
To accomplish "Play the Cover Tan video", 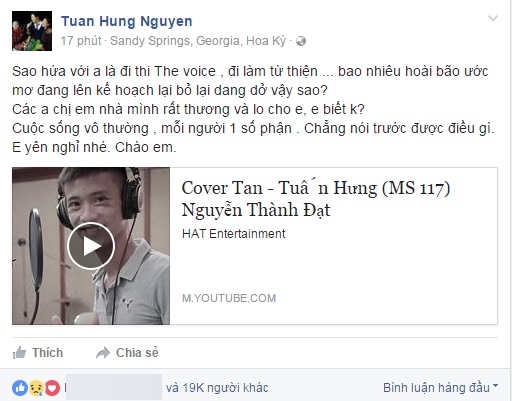I will click(x=91, y=246).
